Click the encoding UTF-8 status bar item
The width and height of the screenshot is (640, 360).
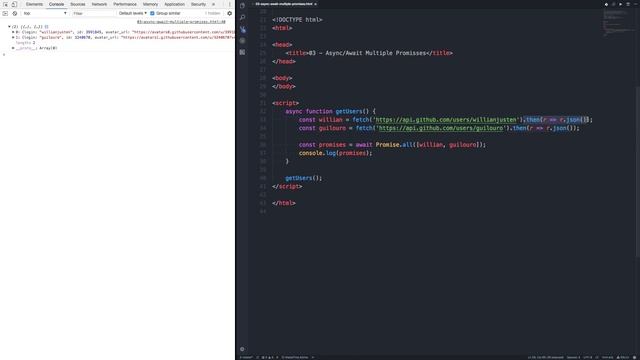click(587, 357)
